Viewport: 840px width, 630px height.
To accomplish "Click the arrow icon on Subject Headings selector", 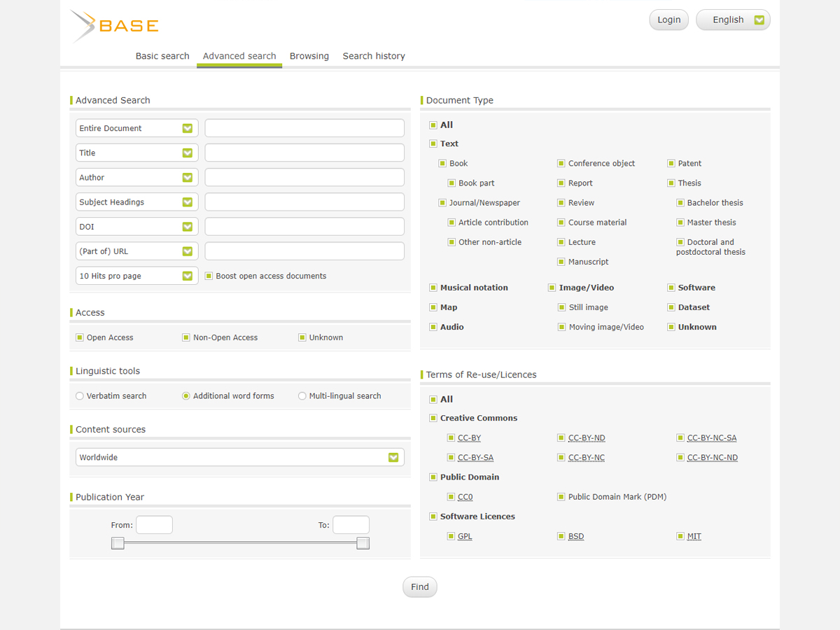I will (187, 202).
